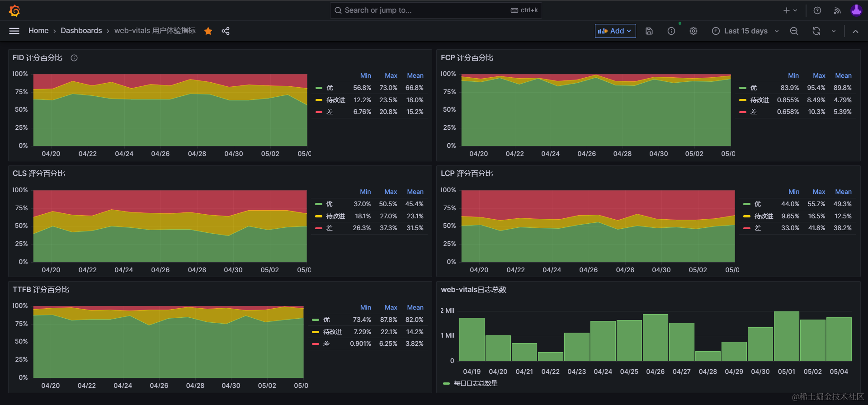Navigate to Dashboards breadcrumb

pos(81,31)
